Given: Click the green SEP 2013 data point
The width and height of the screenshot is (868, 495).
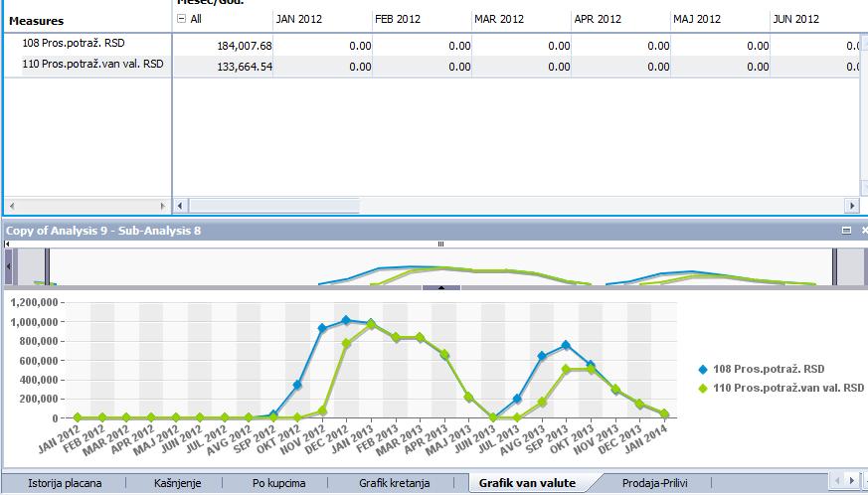Looking at the screenshot, I should click(566, 369).
